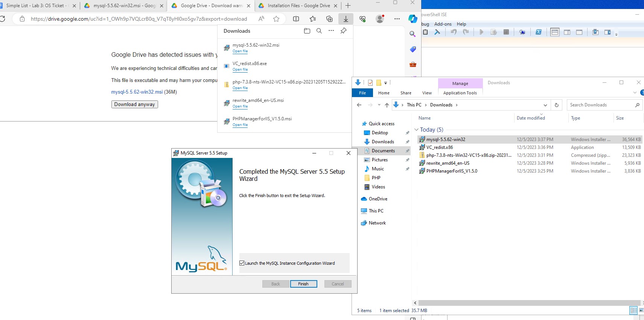Customize Explorer quick access toolbar dropdown
This screenshot has width=644, height=320.
coord(385,83)
